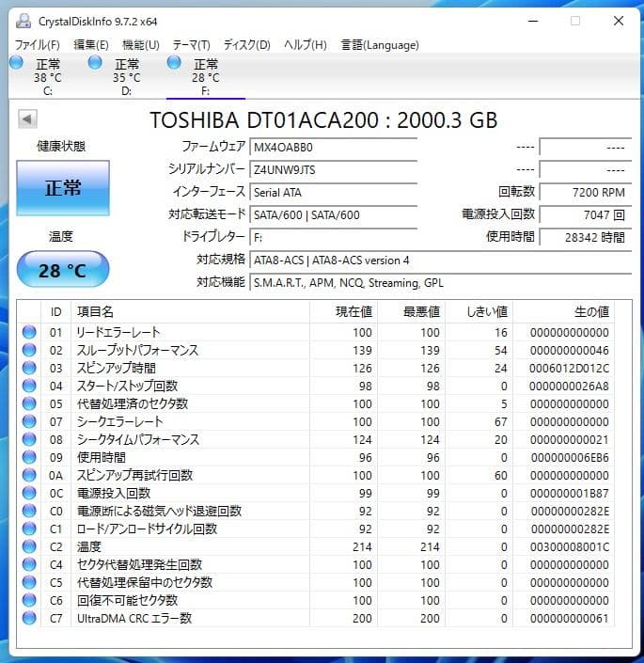Screen dimensions: 644x663
Task: Click the drive letter field F:
Action: click(x=334, y=238)
